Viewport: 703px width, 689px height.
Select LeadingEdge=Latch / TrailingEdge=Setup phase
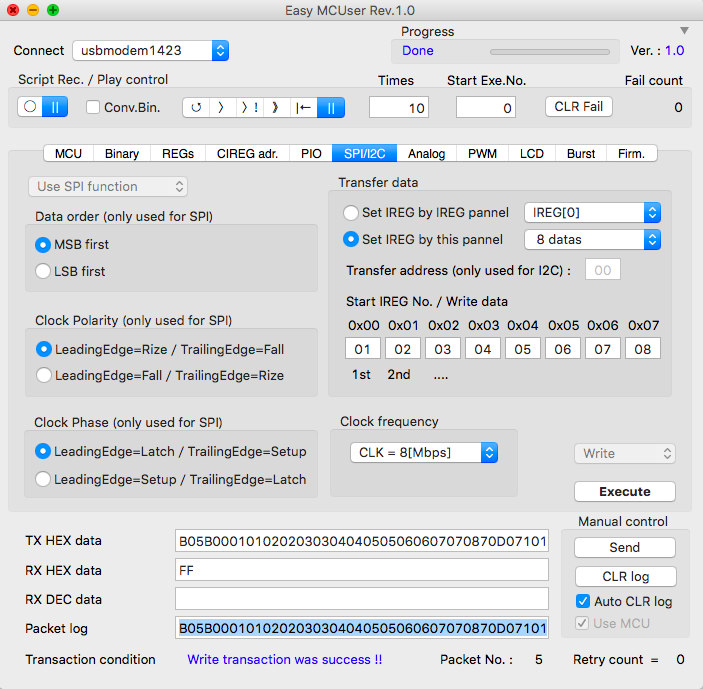43,451
